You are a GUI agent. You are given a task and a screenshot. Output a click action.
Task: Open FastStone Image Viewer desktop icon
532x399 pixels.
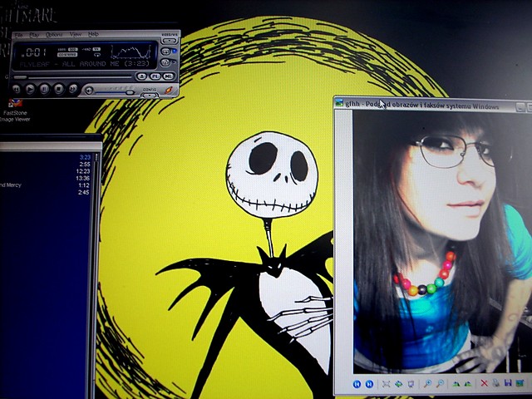pyautogui.click(x=15, y=110)
